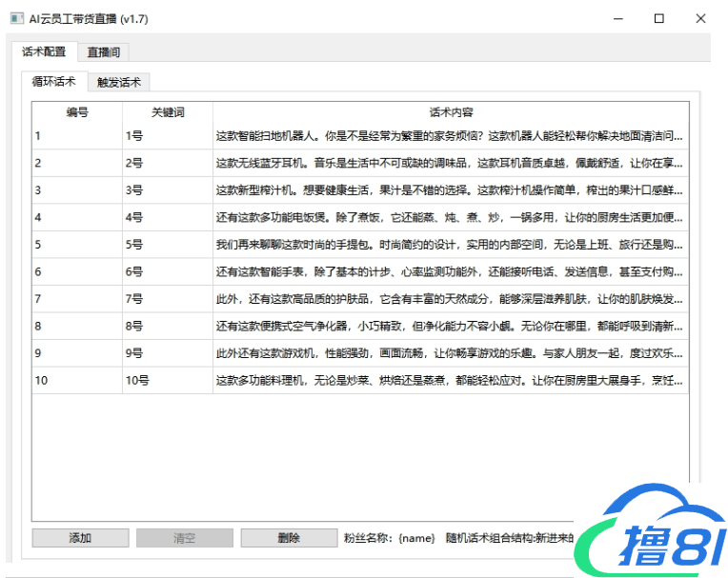728x578 pixels.
Task: Click the app icon in title bar
Action: click(15, 19)
